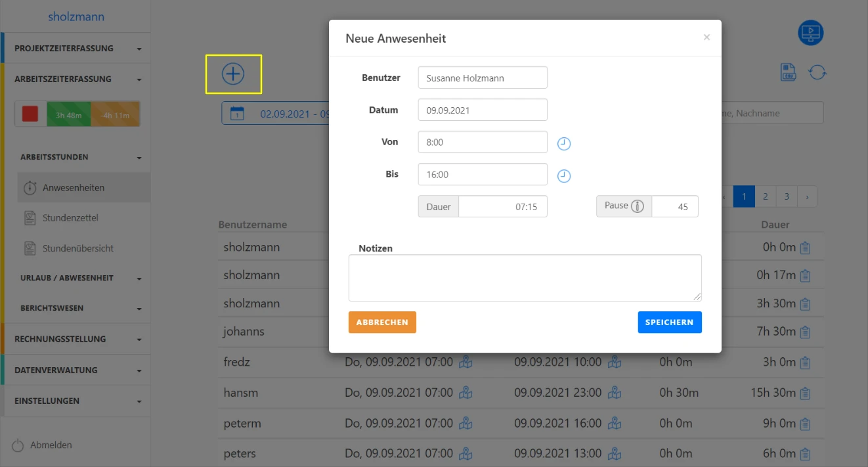Click the plus icon to add attendance
The width and height of the screenshot is (868, 467).
pyautogui.click(x=233, y=74)
